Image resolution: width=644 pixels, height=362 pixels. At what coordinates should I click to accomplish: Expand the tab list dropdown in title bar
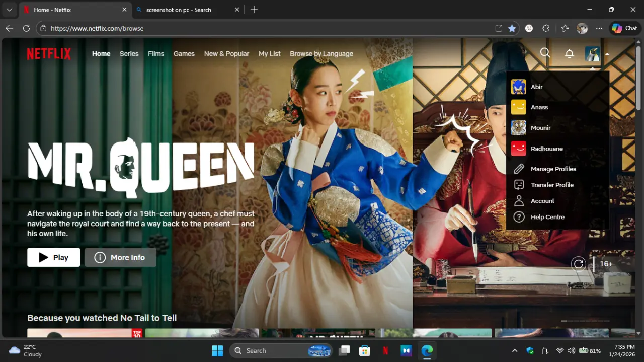tap(9, 10)
